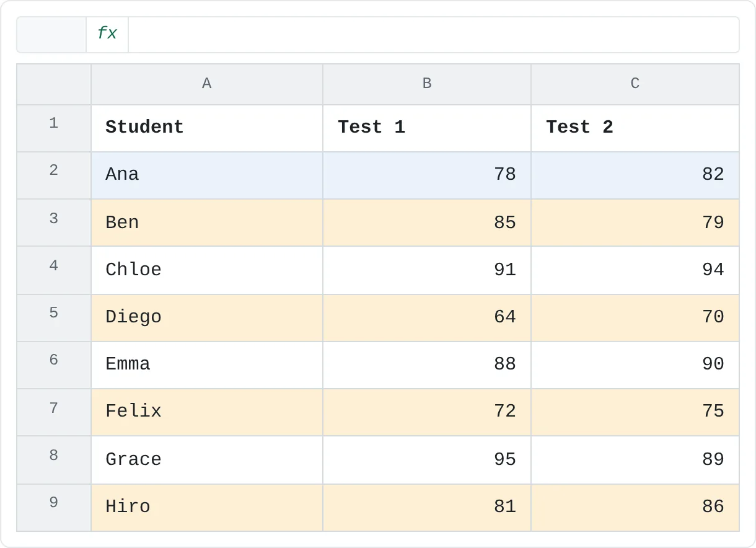Image resolution: width=756 pixels, height=548 pixels.
Task: Select row 1 header
Action: click(x=54, y=128)
